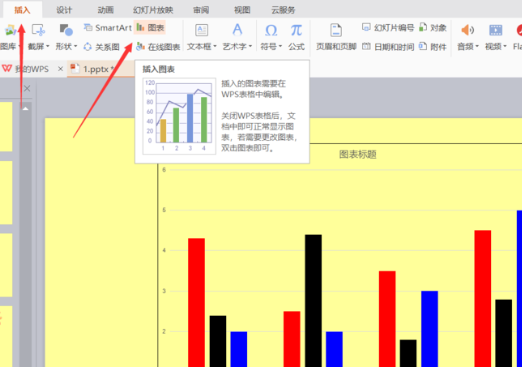Viewport: 522px width, 367px height.
Task: Click the thumbnail panel scroll-up arrow
Action: (25, 109)
